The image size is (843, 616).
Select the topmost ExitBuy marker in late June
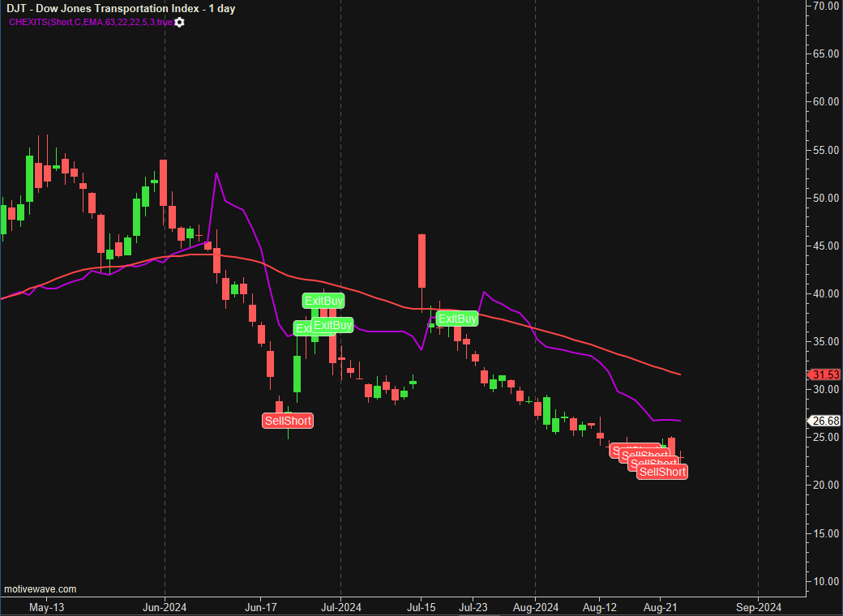coord(323,301)
